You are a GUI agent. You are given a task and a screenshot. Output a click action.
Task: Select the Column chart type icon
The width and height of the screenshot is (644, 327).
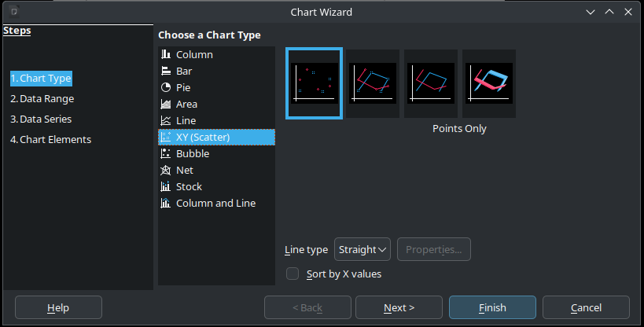pos(166,54)
